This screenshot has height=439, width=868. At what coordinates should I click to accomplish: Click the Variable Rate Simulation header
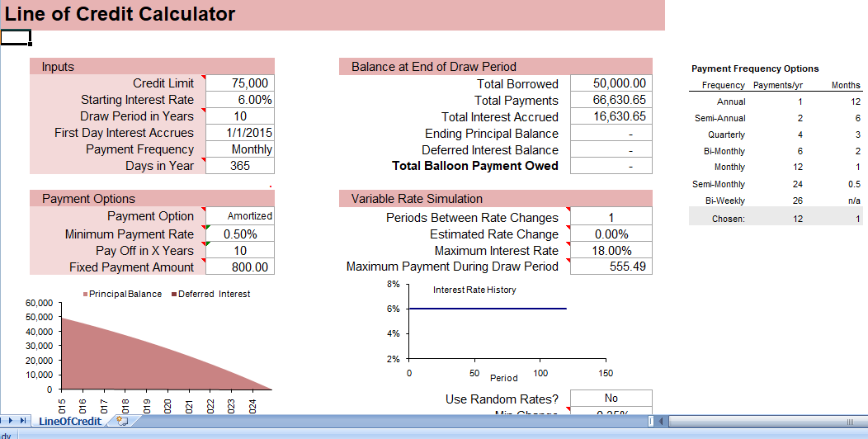point(496,198)
